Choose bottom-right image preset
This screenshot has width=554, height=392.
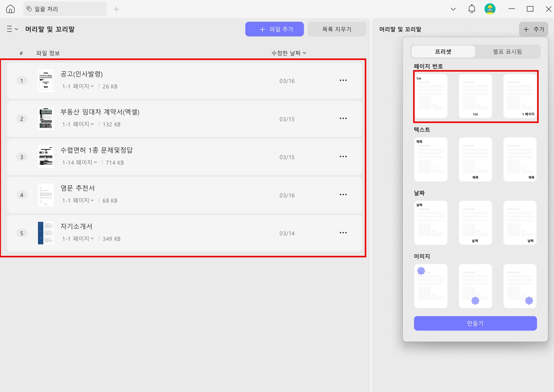click(x=520, y=286)
